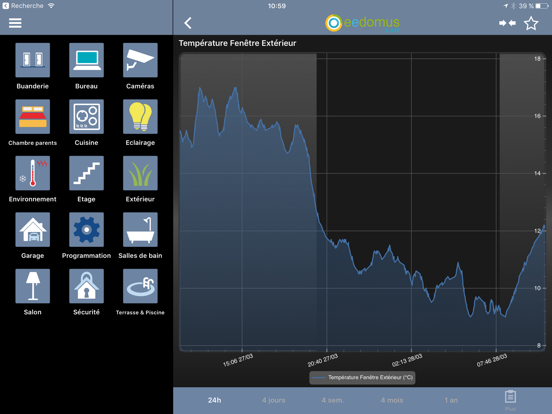Viewport: 552px width, 414px height.
Task: Select the 1 an time range tab
Action: [451, 400]
